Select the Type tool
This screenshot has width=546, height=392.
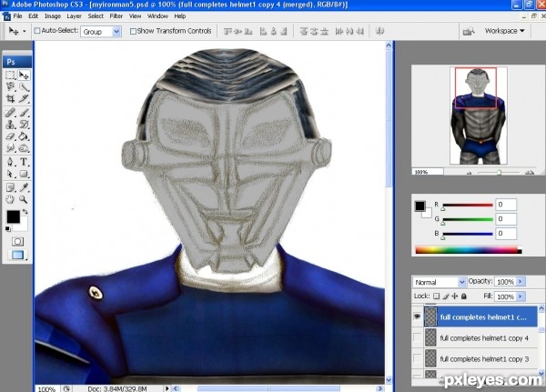coord(24,162)
